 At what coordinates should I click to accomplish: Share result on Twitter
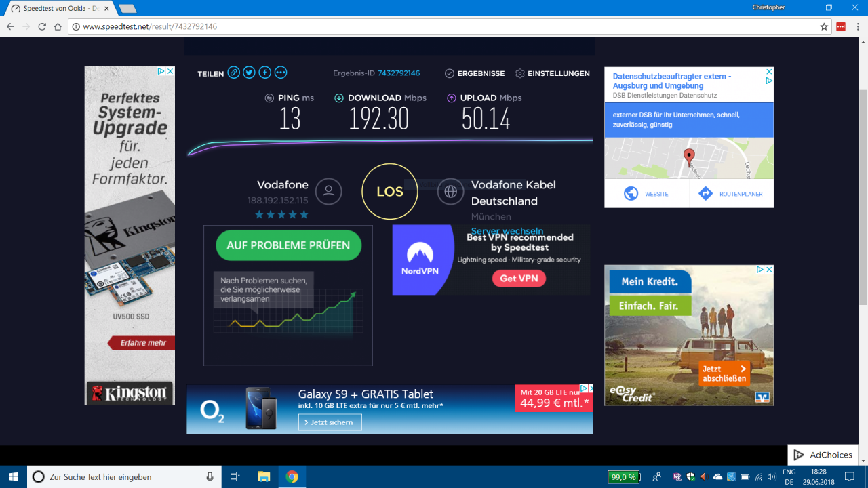249,73
